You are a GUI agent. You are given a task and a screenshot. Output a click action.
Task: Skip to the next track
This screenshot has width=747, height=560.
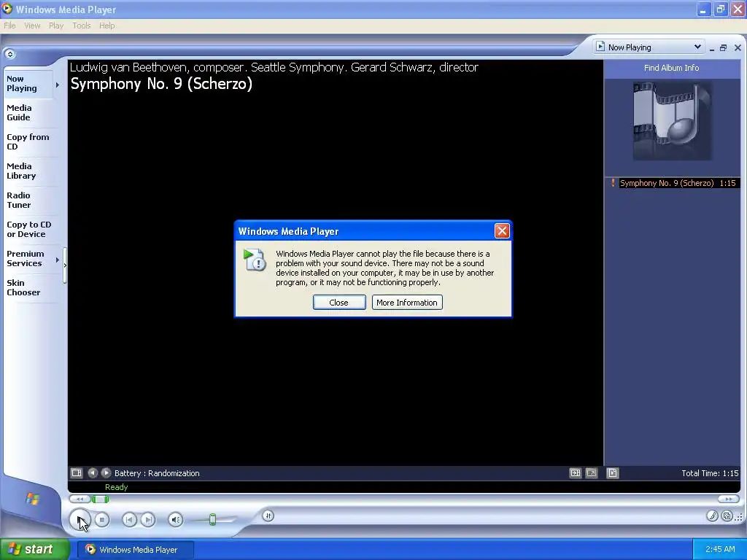(148, 519)
